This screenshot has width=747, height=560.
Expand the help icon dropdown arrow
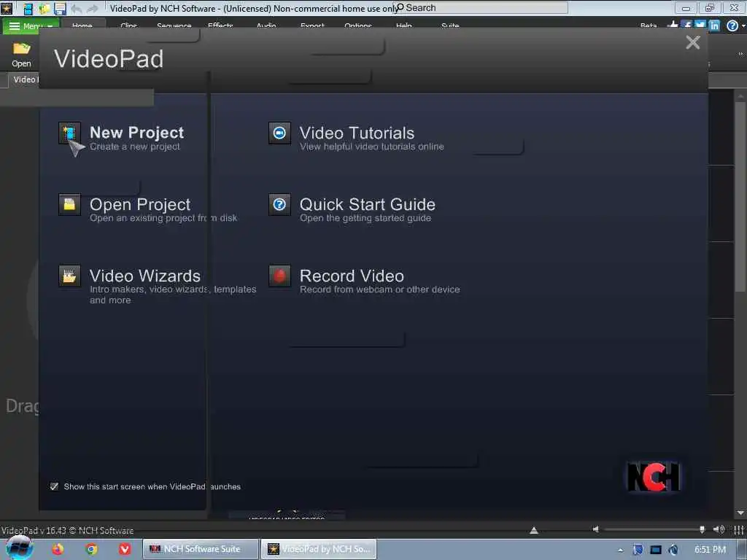743,26
